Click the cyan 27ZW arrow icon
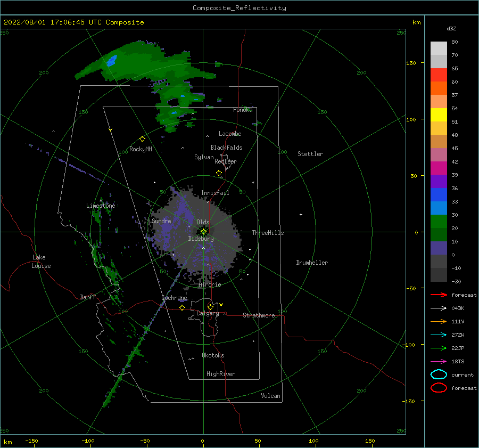Image resolution: width=479 pixels, height=448 pixels. pyautogui.click(x=439, y=335)
